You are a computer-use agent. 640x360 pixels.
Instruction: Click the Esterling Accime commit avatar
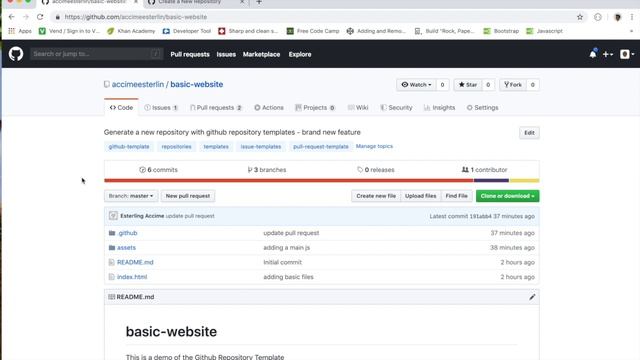coord(113,216)
